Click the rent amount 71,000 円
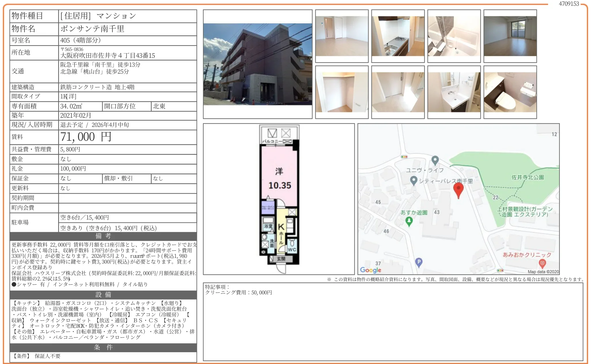 pos(86,137)
